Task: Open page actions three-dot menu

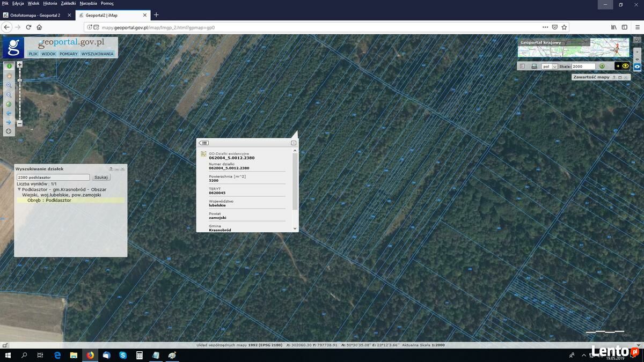Action: [545, 27]
